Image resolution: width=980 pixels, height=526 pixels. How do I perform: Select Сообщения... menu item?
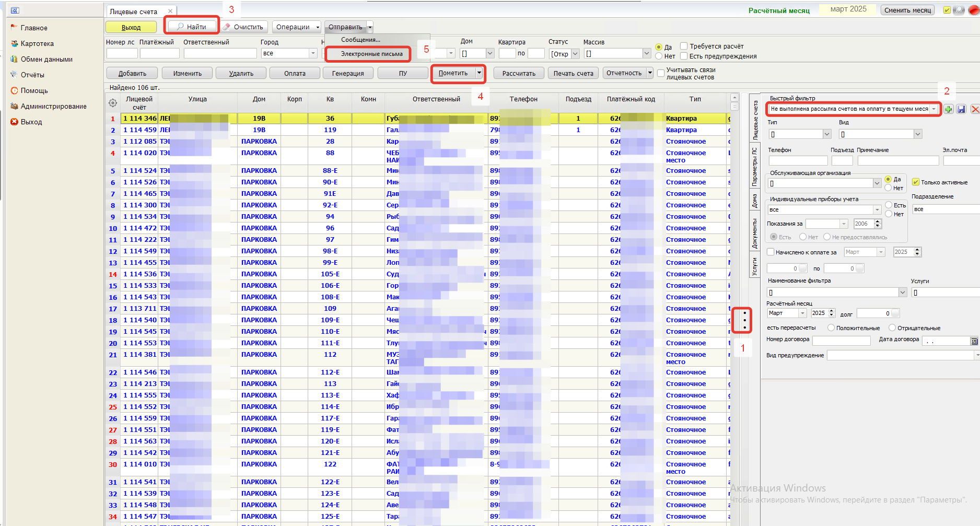point(360,40)
